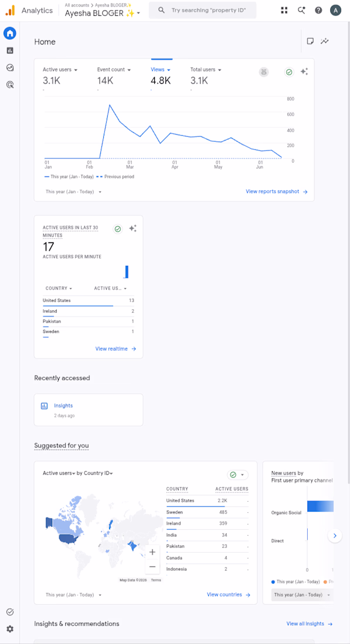350x644 pixels.
Task: Open the COUNTRY dimension dropdown in realtime card
Action: coord(59,288)
